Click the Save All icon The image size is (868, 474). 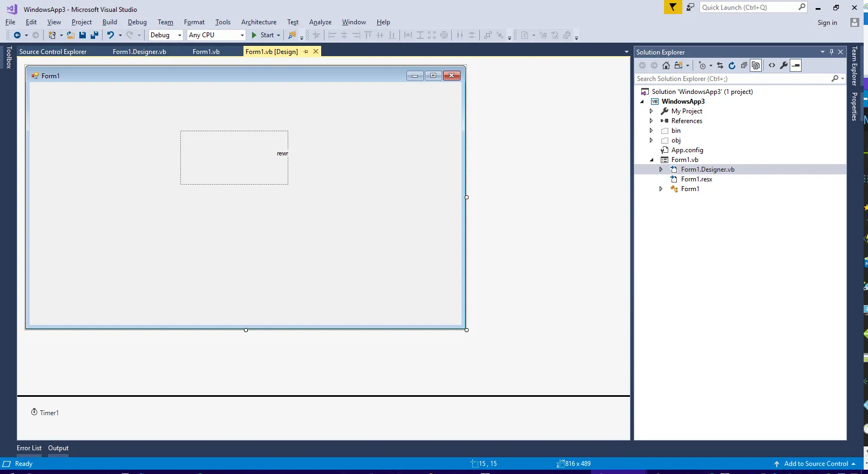pos(94,35)
